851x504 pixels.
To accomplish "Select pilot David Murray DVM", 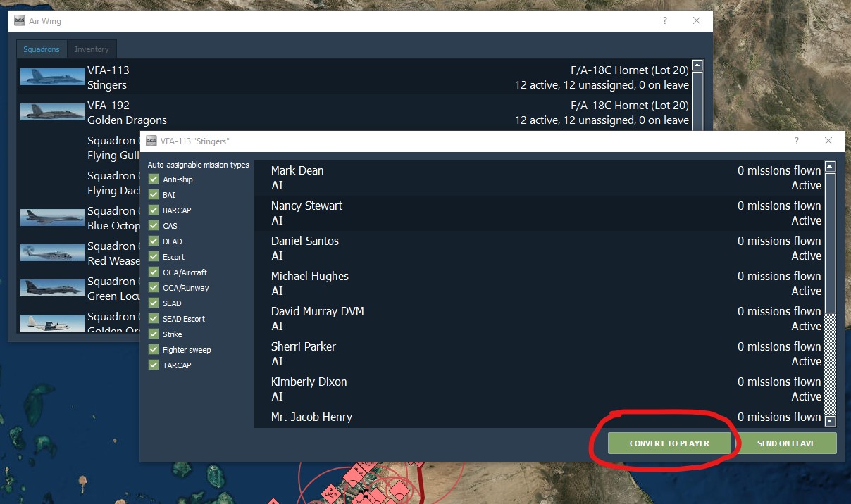I will tap(538, 319).
